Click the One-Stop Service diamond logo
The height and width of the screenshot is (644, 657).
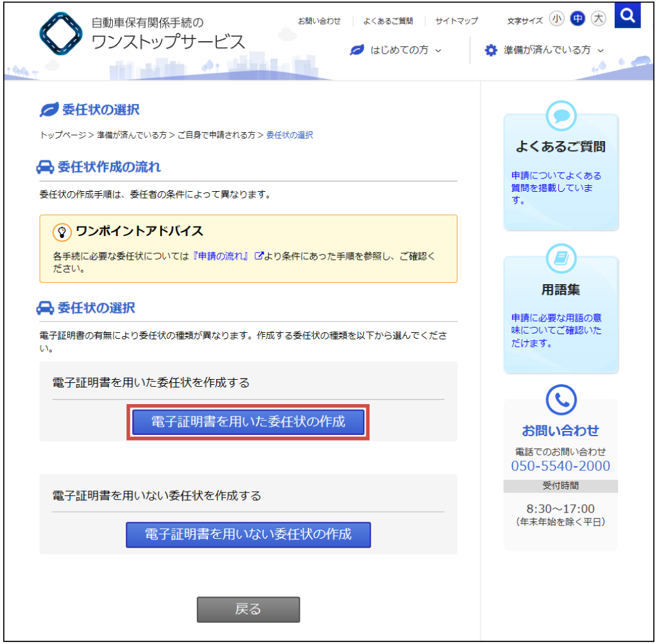[61, 34]
